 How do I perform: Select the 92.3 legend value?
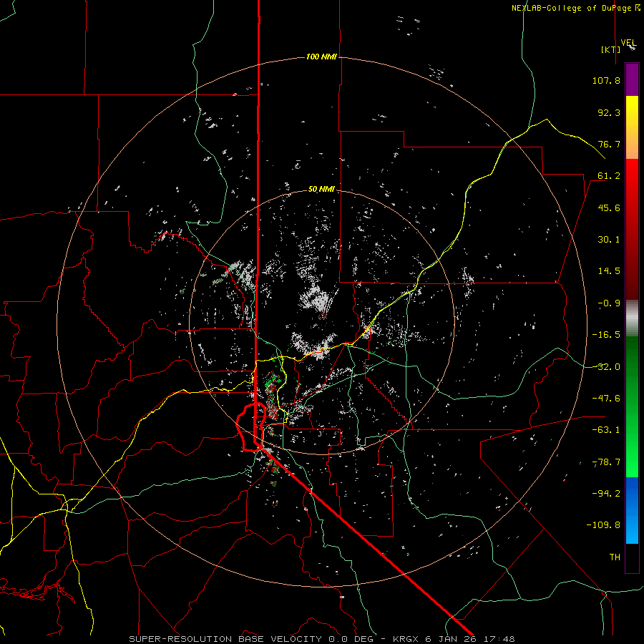point(609,112)
